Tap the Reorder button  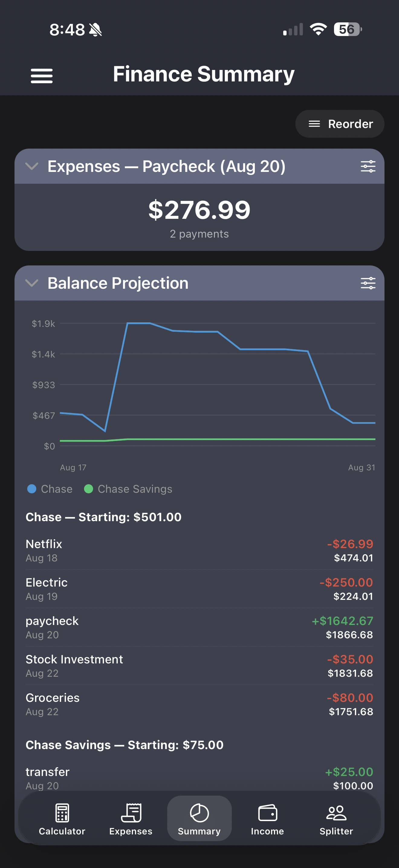point(340,124)
